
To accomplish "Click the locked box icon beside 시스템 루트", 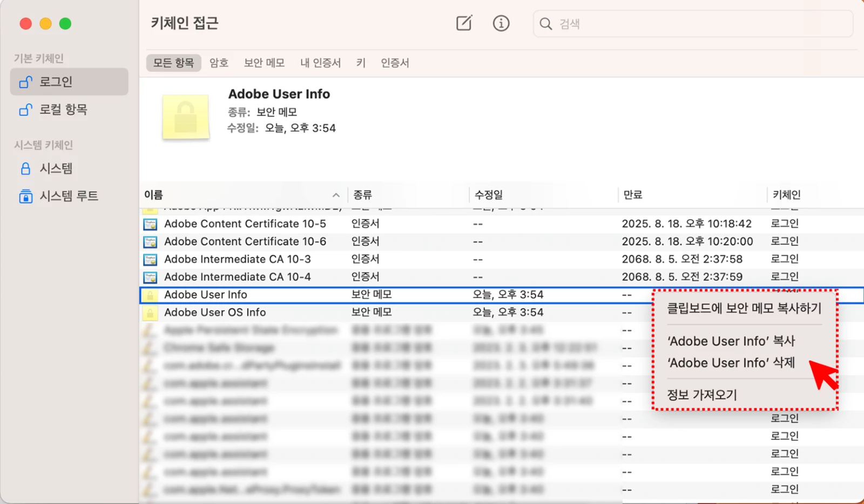I will click(25, 196).
